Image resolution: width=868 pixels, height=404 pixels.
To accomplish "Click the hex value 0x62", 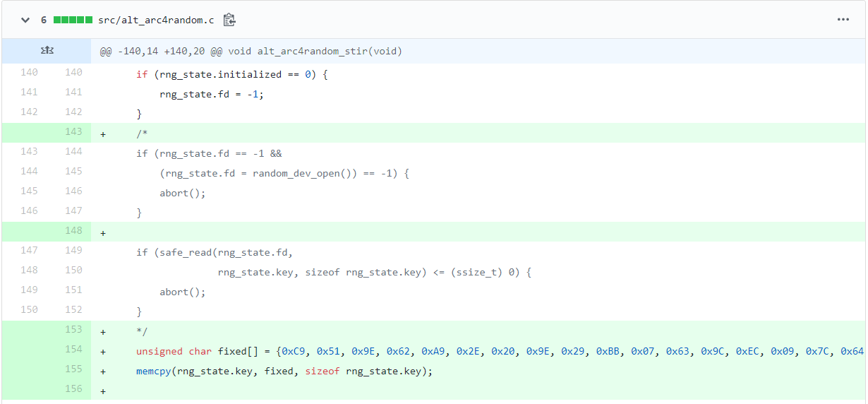I will [398, 351].
